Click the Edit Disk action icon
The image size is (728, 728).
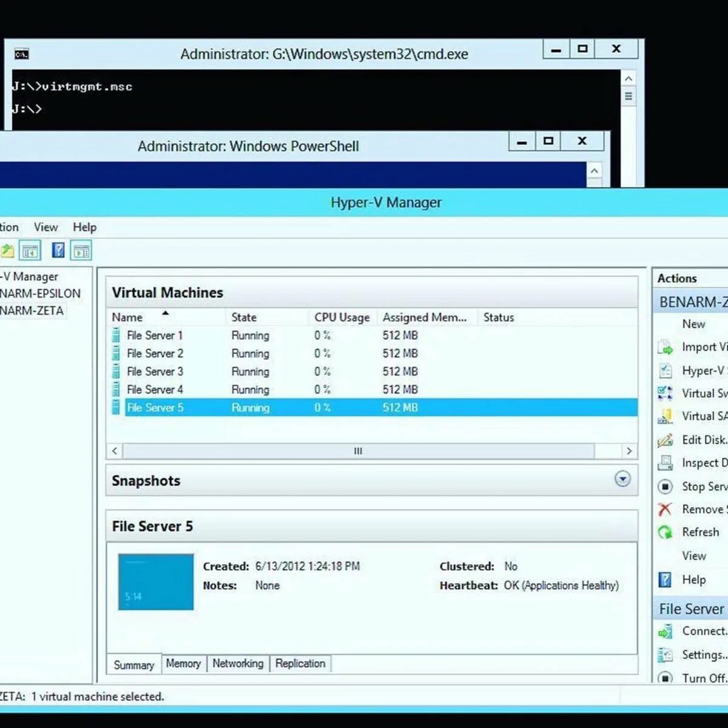coord(666,440)
